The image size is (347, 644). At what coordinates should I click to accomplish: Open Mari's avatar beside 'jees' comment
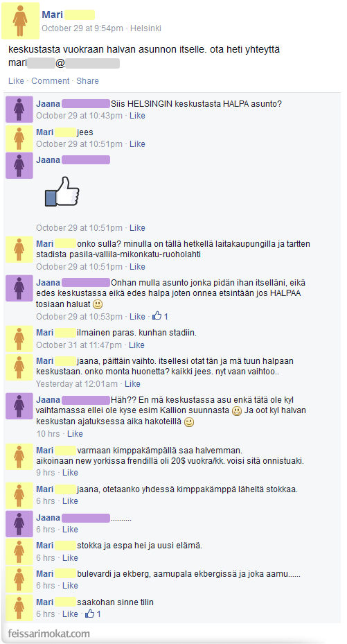[19, 139]
